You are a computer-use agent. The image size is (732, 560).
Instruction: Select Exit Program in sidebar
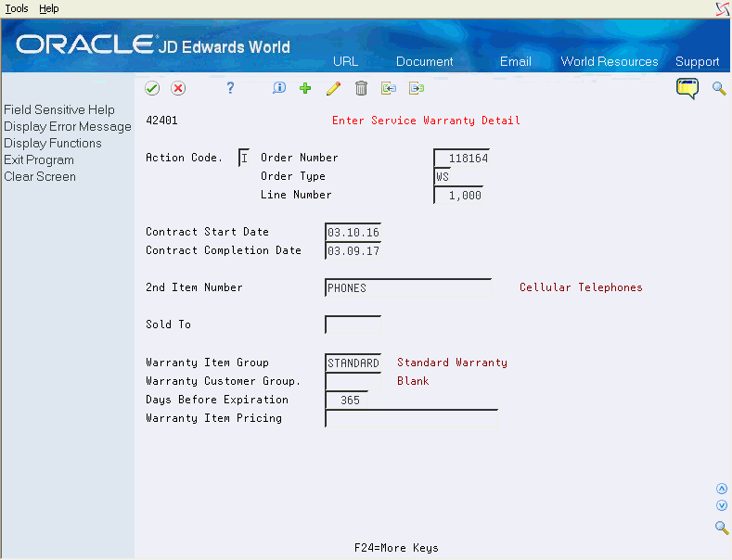(x=39, y=160)
